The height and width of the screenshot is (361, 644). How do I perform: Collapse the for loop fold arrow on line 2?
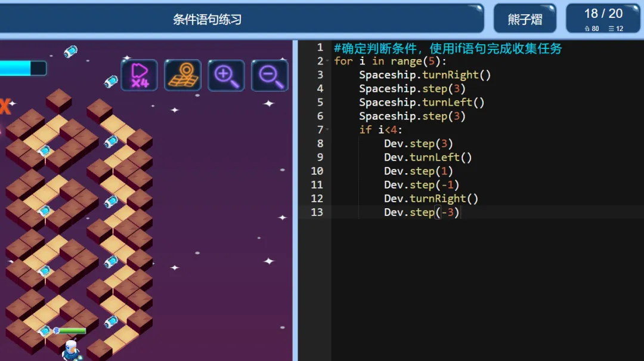point(327,61)
